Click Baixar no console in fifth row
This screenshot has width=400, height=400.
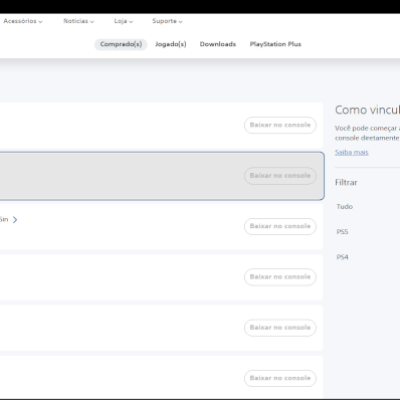pos(280,328)
